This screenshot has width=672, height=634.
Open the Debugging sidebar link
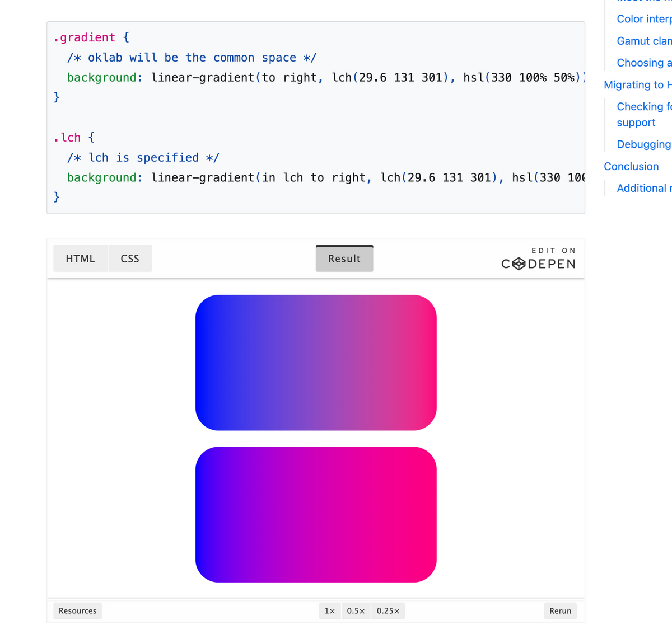[644, 144]
